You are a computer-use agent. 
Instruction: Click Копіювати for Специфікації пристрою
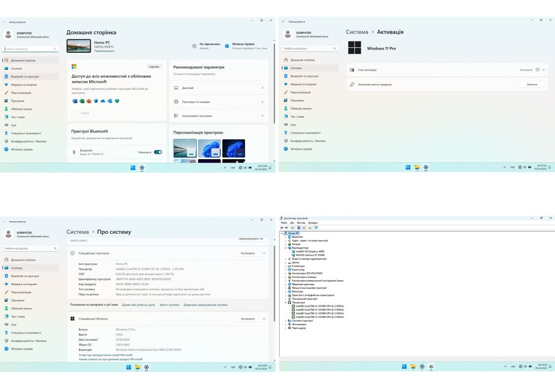(248, 253)
